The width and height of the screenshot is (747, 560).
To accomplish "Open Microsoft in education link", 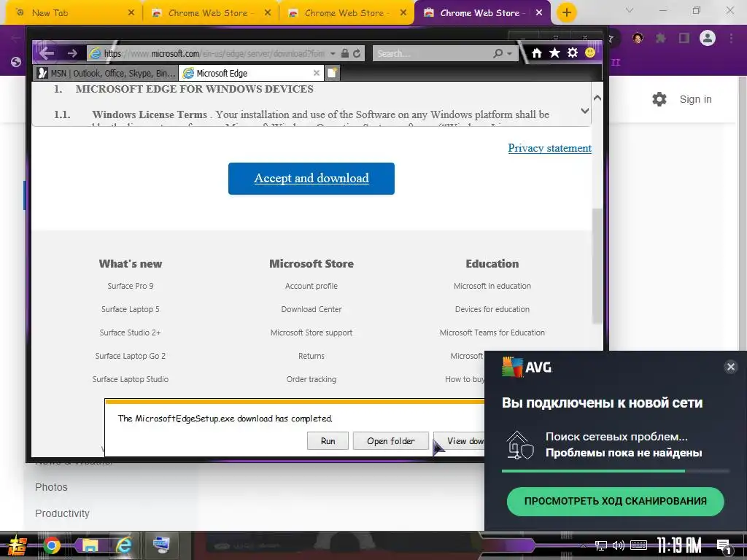I will point(492,286).
